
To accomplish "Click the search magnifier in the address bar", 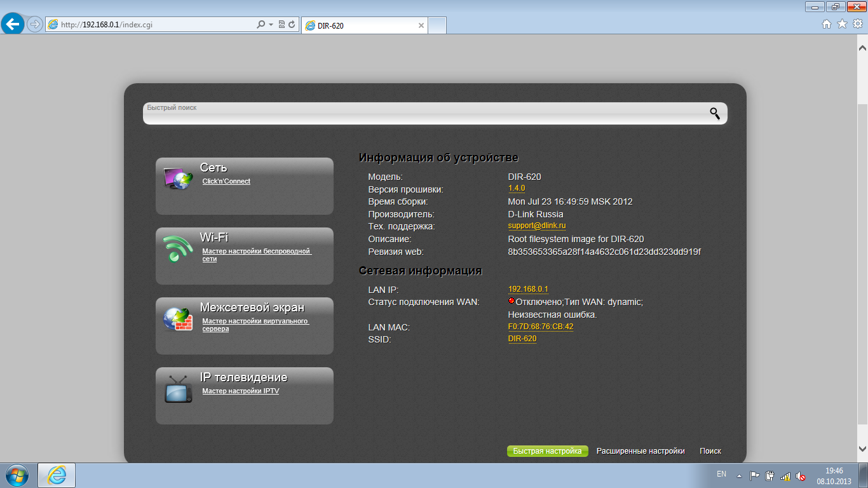I will click(261, 25).
